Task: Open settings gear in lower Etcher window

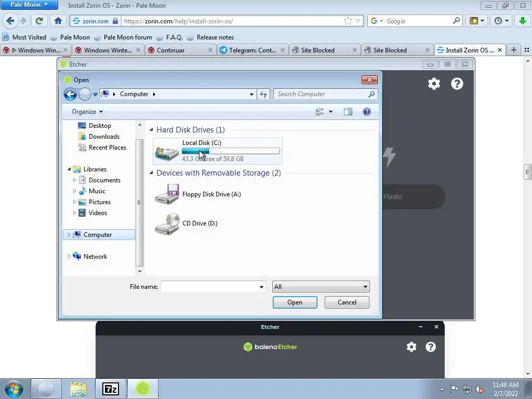Action: 411,347
